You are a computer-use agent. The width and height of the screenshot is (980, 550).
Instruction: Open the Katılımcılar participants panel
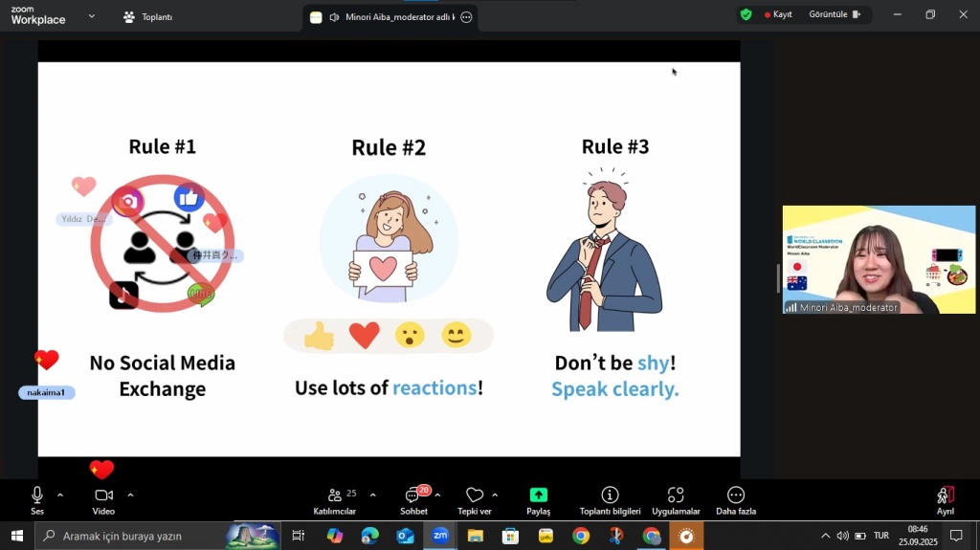pyautogui.click(x=335, y=500)
